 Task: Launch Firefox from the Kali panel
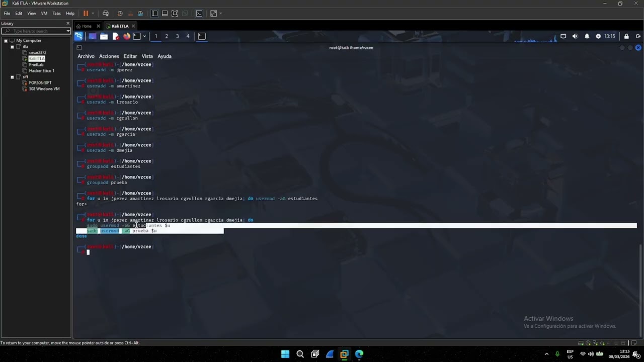coord(127,36)
